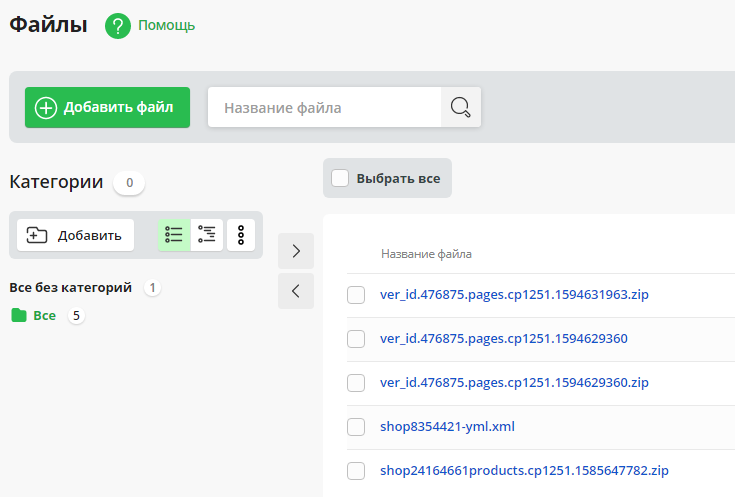Expand panel with right chevron arrow
Screen dimensions: 735x497
[296, 251]
